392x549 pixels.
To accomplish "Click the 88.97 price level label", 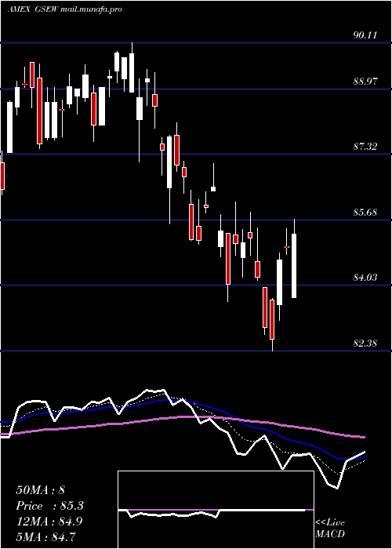I will [x=365, y=82].
